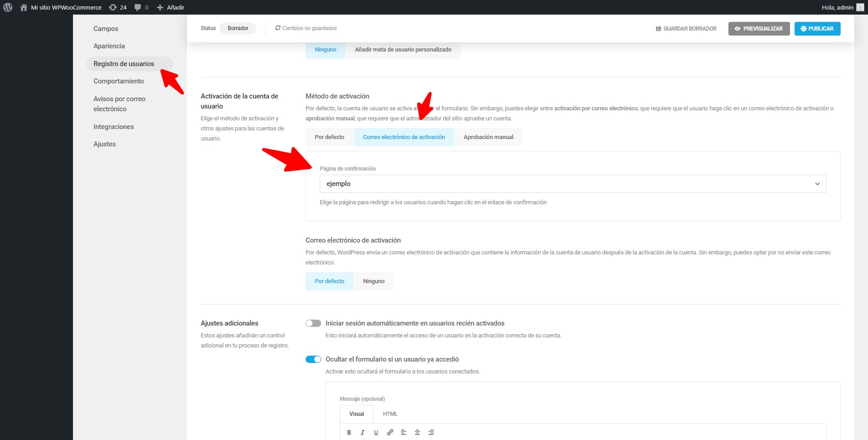The height and width of the screenshot is (440, 868).
Task: Select Por defecto for activation email
Action: (x=329, y=281)
